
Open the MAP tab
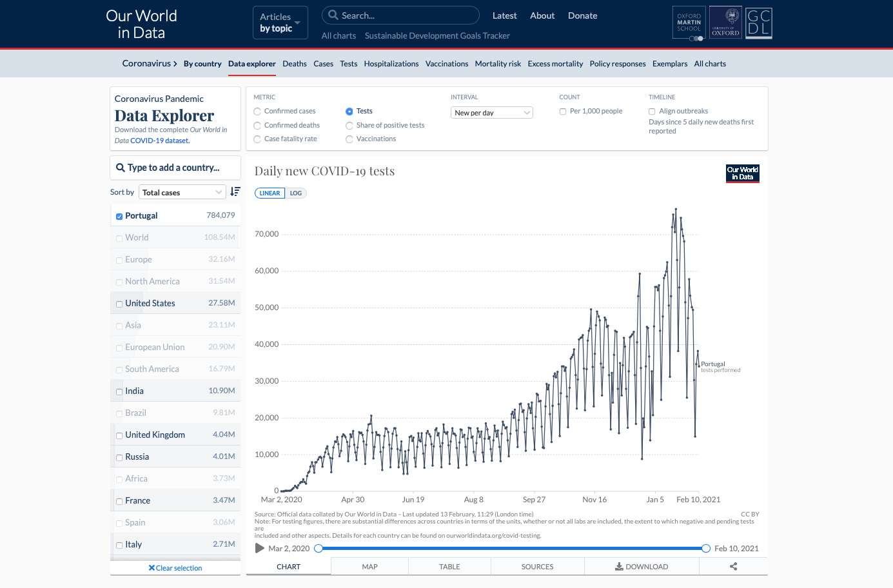(x=370, y=567)
